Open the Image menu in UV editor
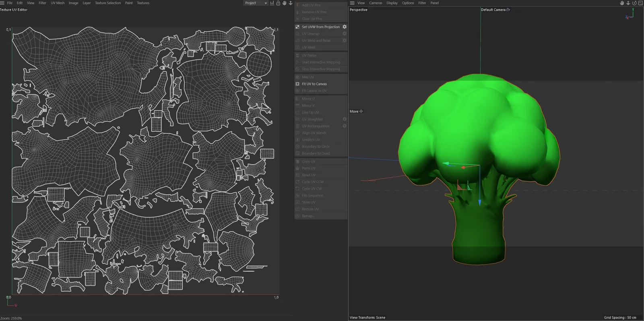The image size is (644, 321). click(74, 3)
